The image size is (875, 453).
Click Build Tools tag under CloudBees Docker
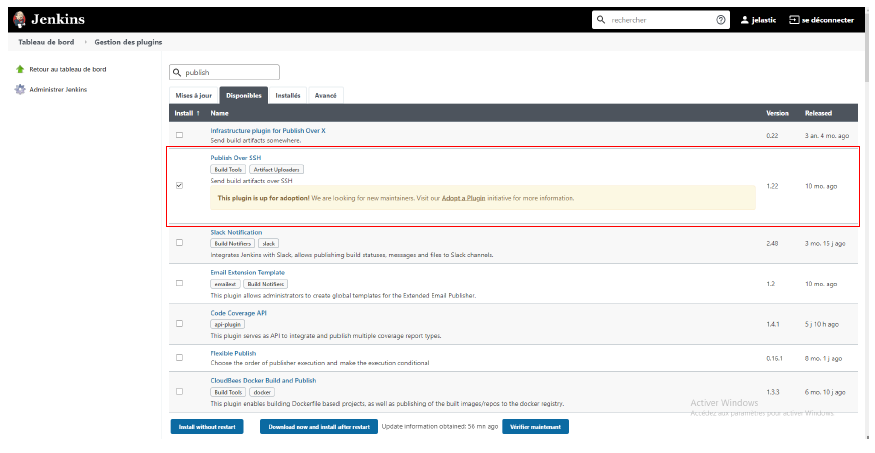(x=228, y=392)
